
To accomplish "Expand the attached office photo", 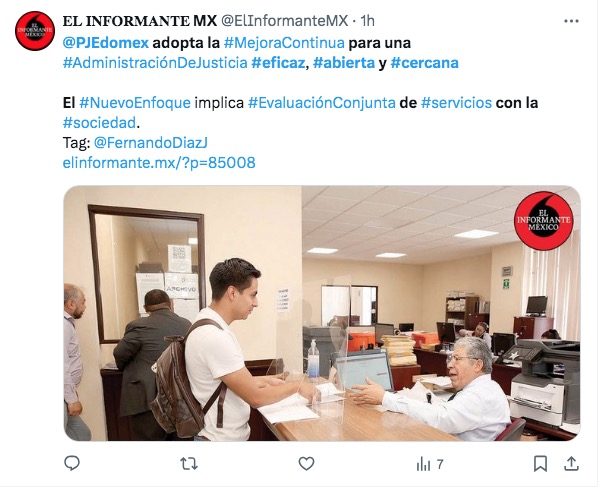I will (x=322, y=313).
